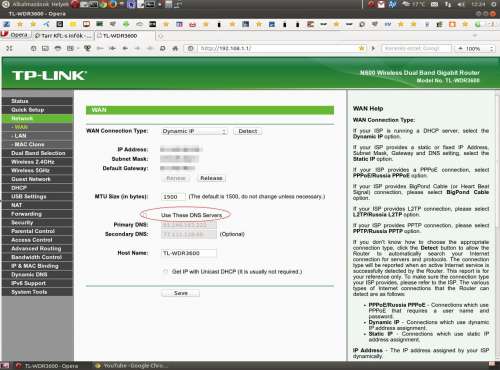
Task: Bookmark page with address bar star
Action: pyautogui.click(x=361, y=48)
